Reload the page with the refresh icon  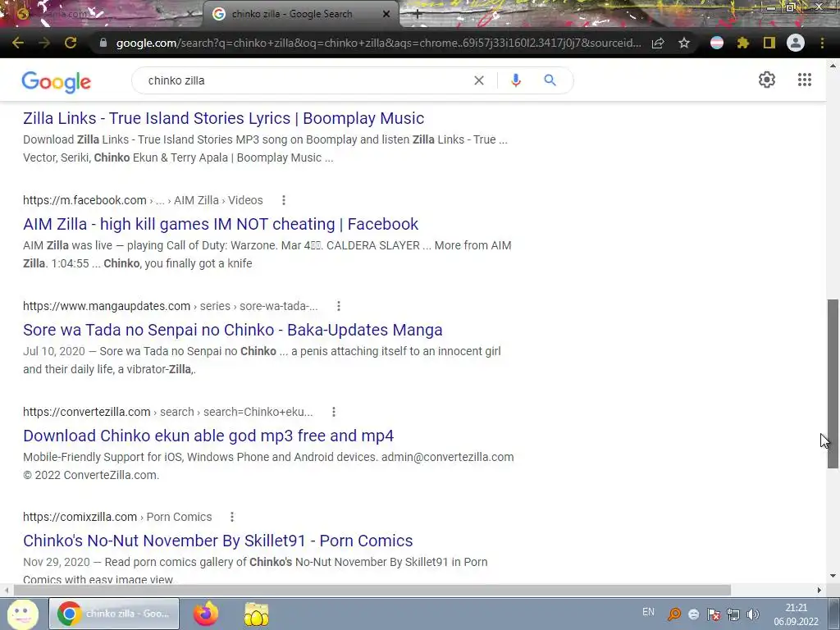pos(71,43)
